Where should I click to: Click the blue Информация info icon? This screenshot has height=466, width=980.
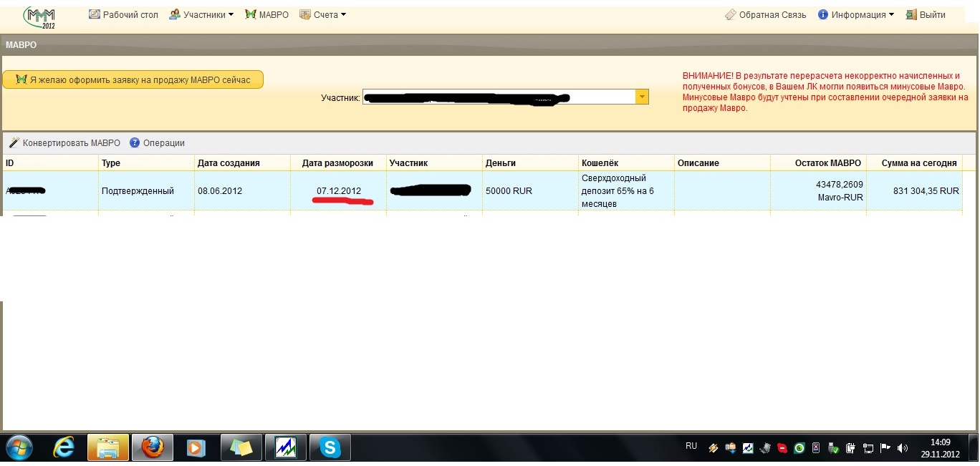tap(823, 14)
